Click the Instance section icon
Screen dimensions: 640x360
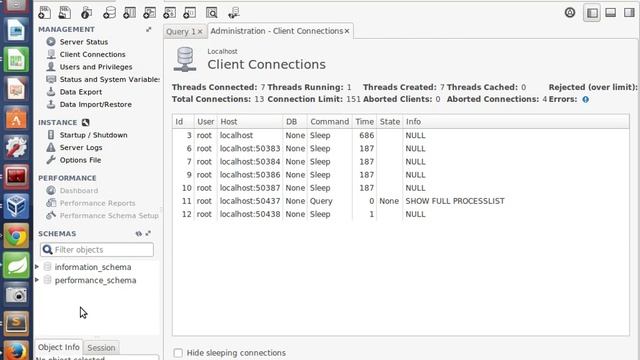click(85, 122)
